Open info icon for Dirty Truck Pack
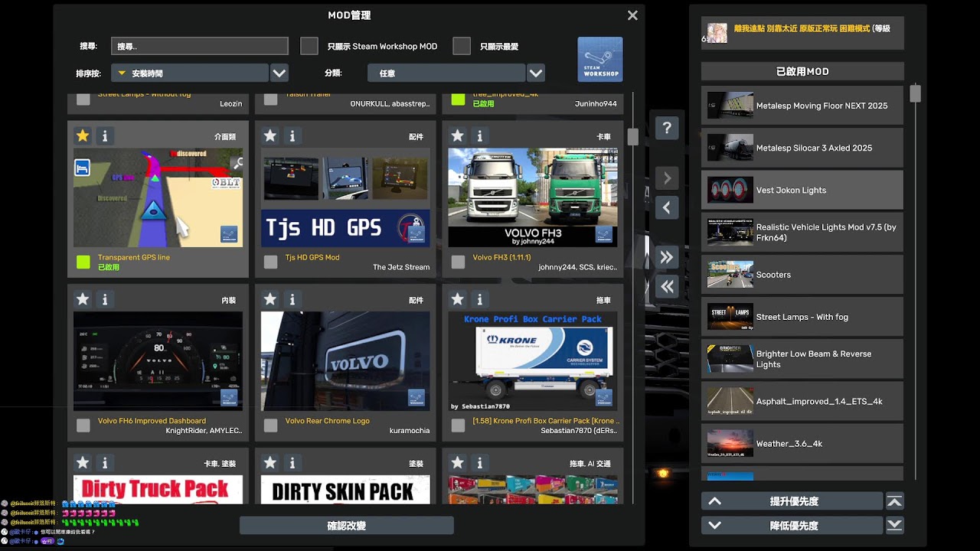 (105, 463)
